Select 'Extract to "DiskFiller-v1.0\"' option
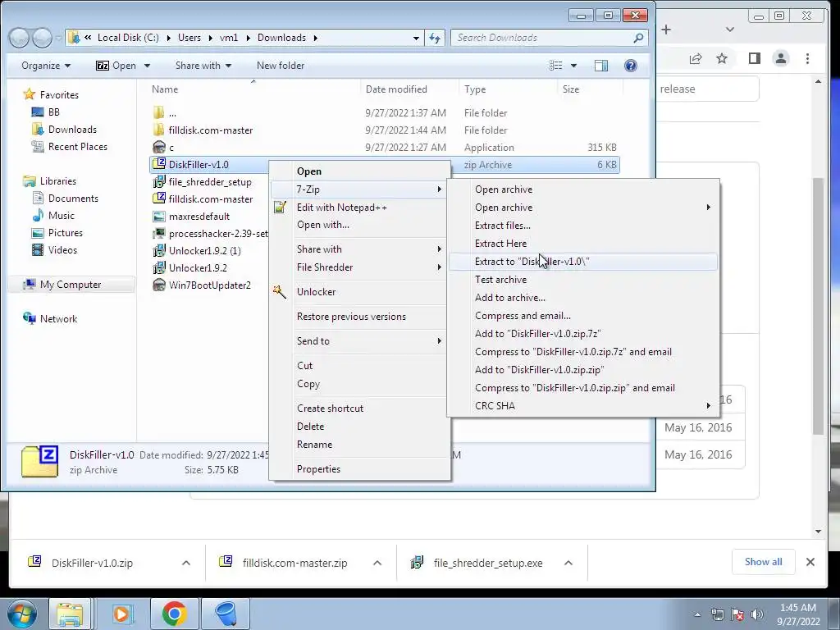This screenshot has width=840, height=630. click(583, 262)
